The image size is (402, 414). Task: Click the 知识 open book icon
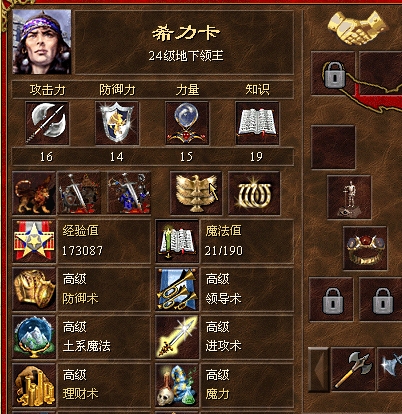point(257,123)
